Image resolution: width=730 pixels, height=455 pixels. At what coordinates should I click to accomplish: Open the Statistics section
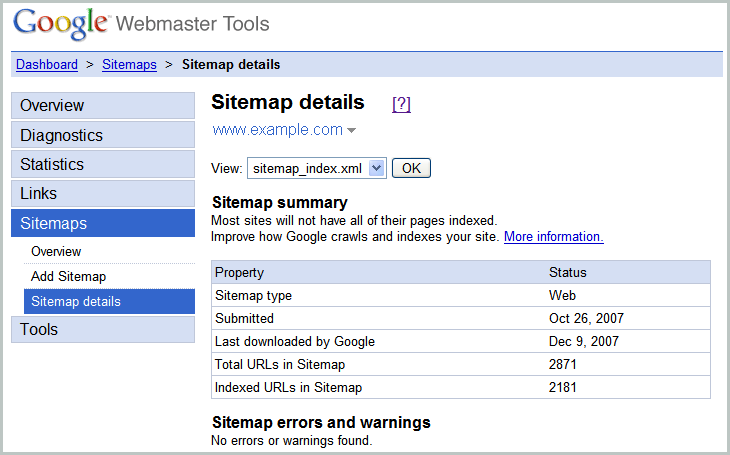pos(103,164)
